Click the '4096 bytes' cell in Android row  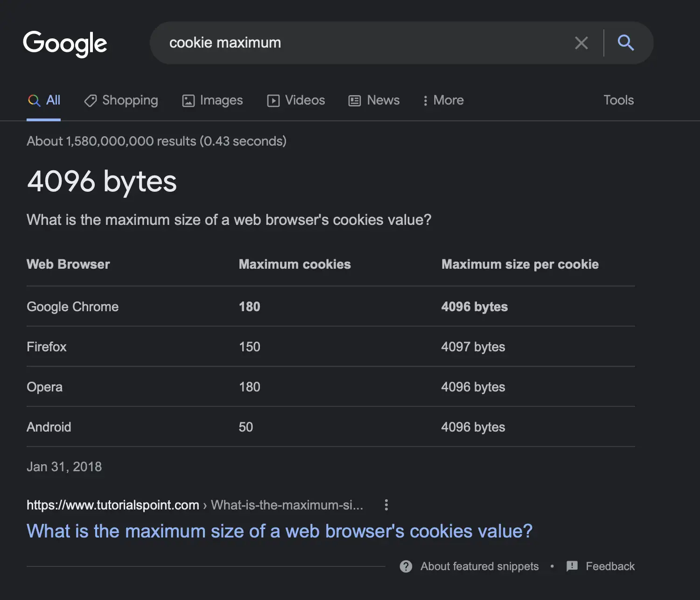point(473,427)
